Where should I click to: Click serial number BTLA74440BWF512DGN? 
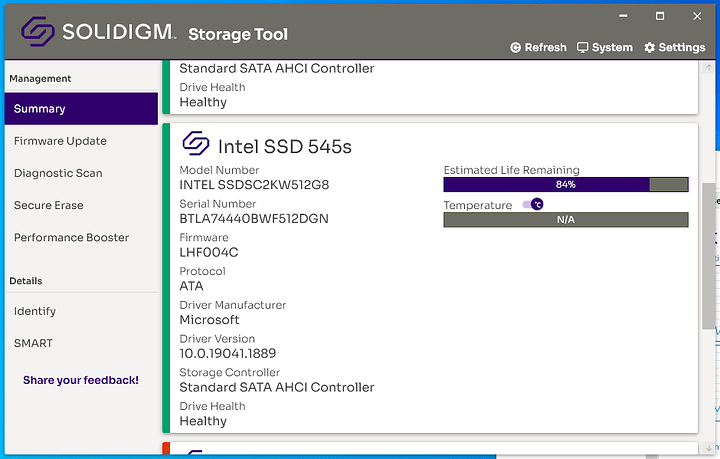click(x=254, y=218)
